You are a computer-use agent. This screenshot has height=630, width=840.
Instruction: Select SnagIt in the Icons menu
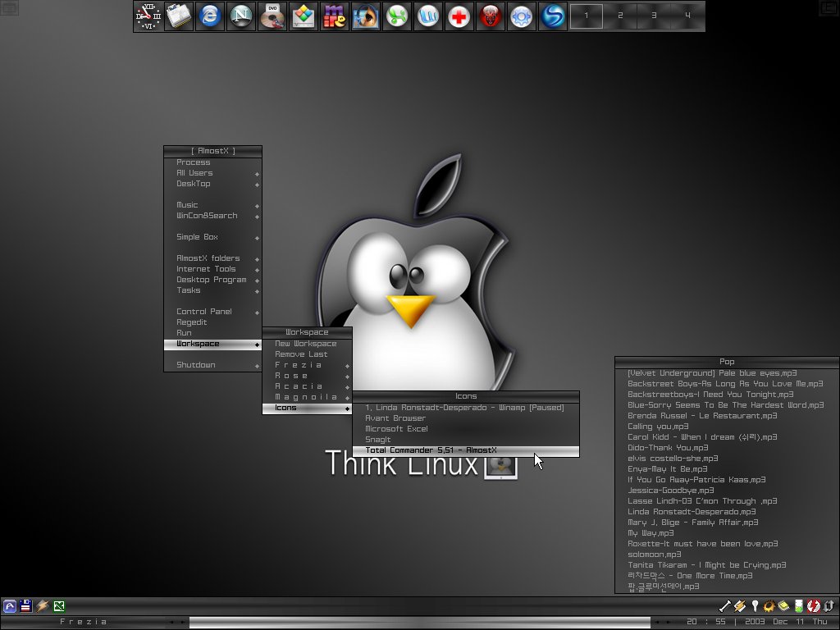coord(466,440)
